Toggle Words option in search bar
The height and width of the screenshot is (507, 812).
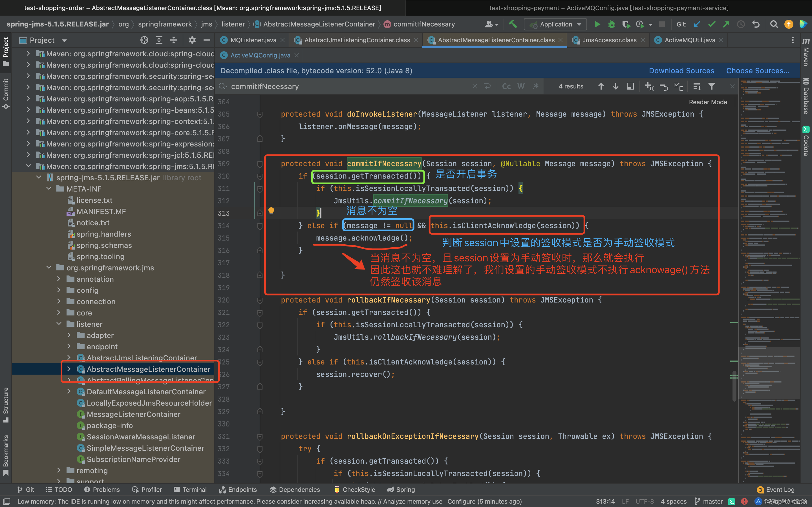coord(521,86)
